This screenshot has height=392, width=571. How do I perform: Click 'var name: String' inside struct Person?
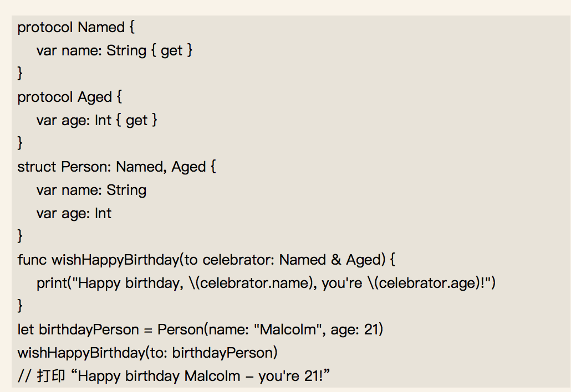pos(91,190)
